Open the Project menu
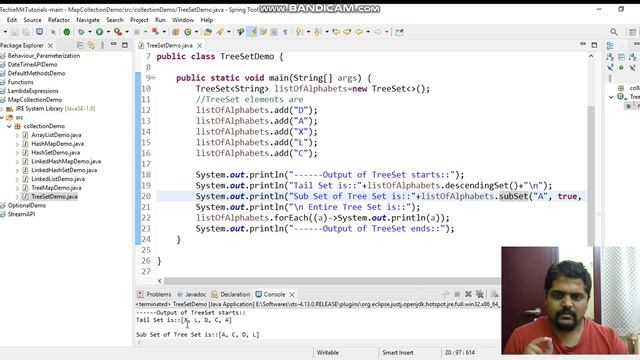The height and width of the screenshot is (360, 640). pos(139,20)
